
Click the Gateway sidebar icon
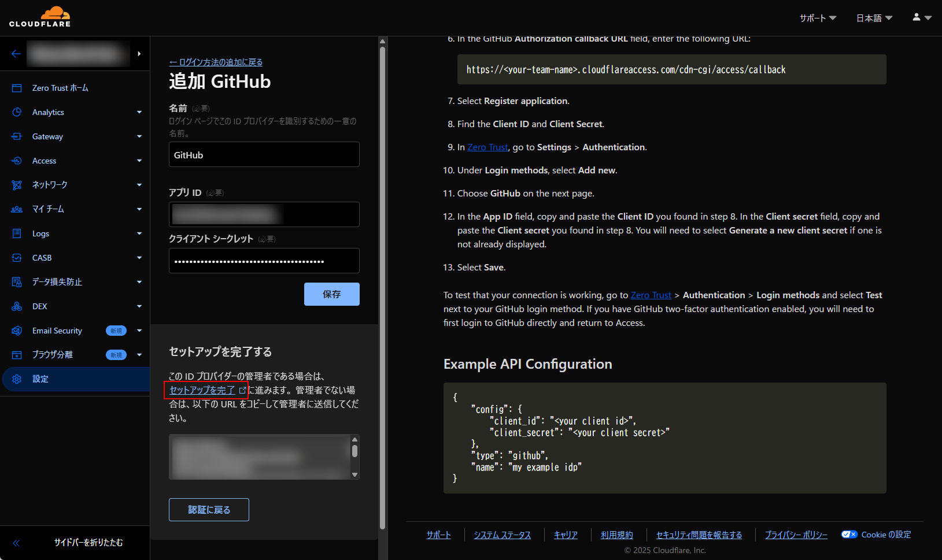click(17, 136)
